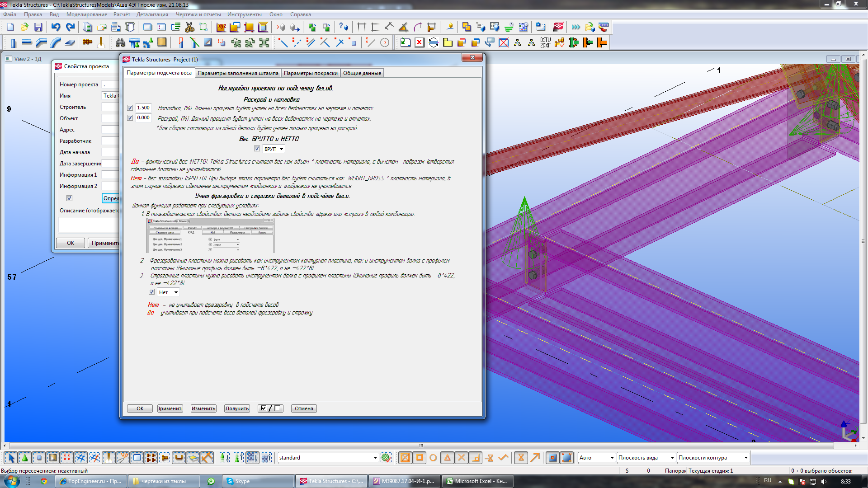Viewport: 868px width, 488px height.
Task: Select the create column tool icon
Action: pyautogui.click(x=13, y=43)
